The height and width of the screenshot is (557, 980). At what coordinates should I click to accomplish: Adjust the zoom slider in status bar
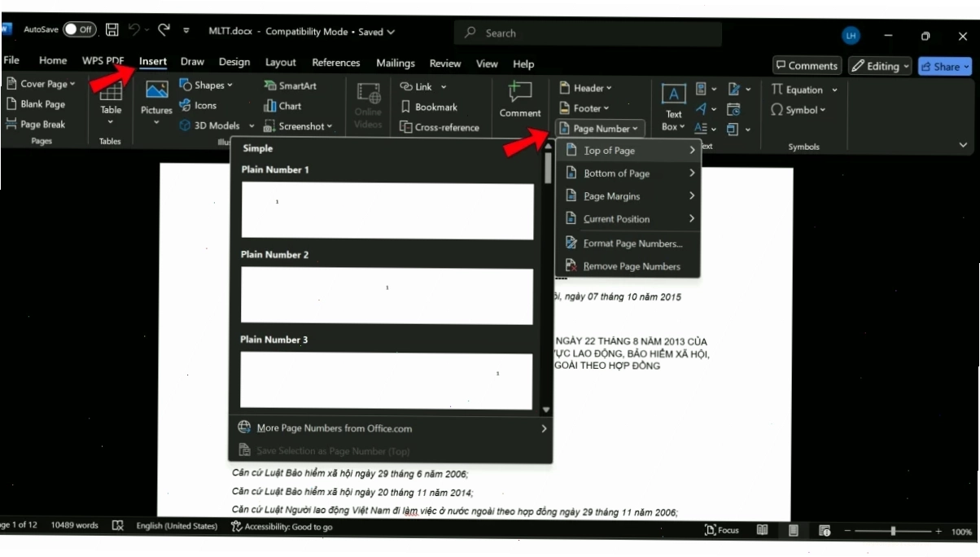point(893,531)
